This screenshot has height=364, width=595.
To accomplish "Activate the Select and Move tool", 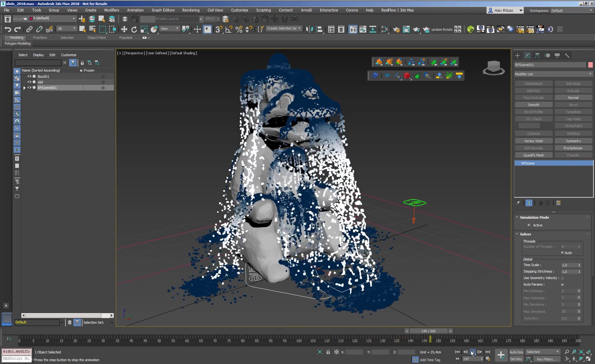I will click(x=125, y=29).
